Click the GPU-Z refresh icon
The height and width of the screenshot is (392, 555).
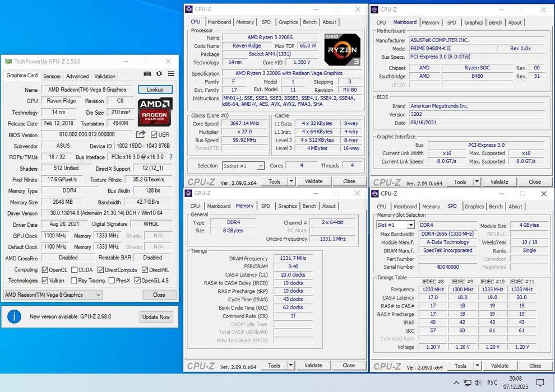[x=159, y=73]
